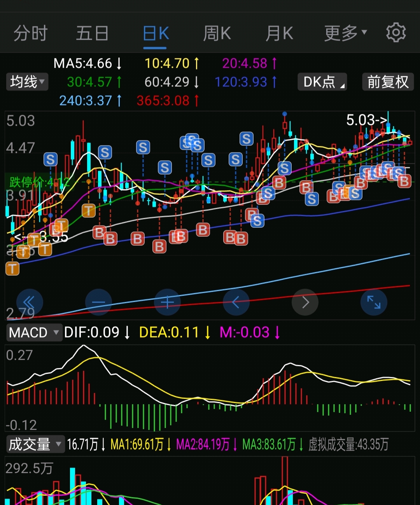Switch to 分时 intraday tab
This screenshot has width=420, height=505.
30,33
